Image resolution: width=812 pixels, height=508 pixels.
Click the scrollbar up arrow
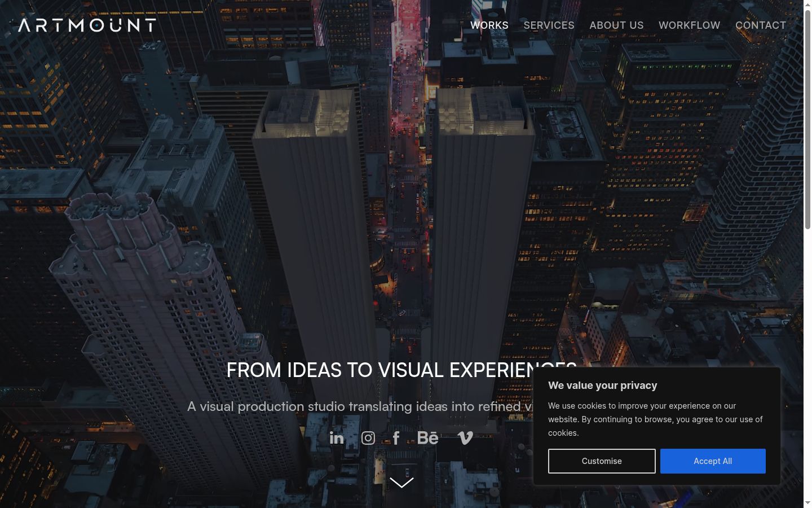[x=807, y=5]
